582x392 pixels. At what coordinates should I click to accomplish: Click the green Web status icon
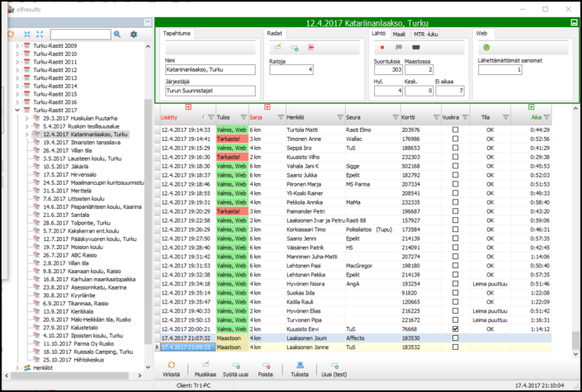click(486, 48)
